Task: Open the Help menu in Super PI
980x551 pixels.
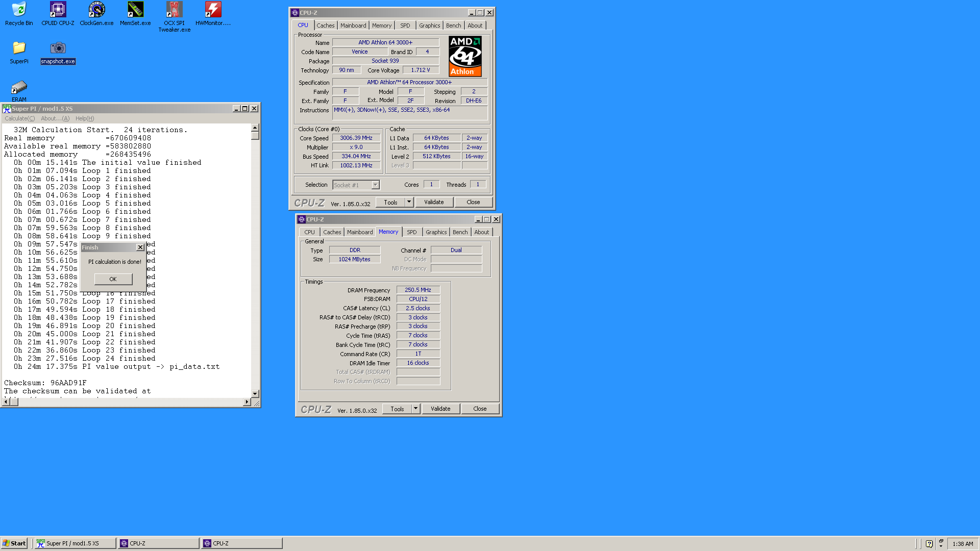Action: [x=85, y=118]
